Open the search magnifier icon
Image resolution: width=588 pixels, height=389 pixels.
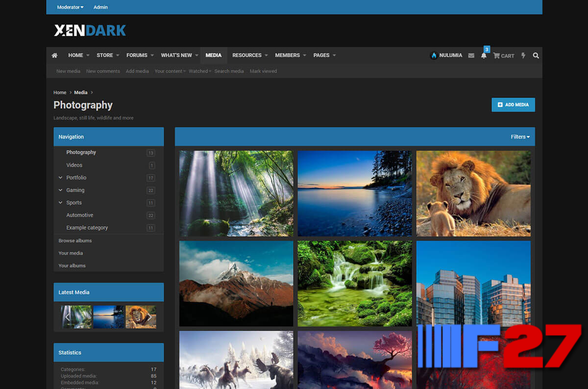[x=536, y=56]
